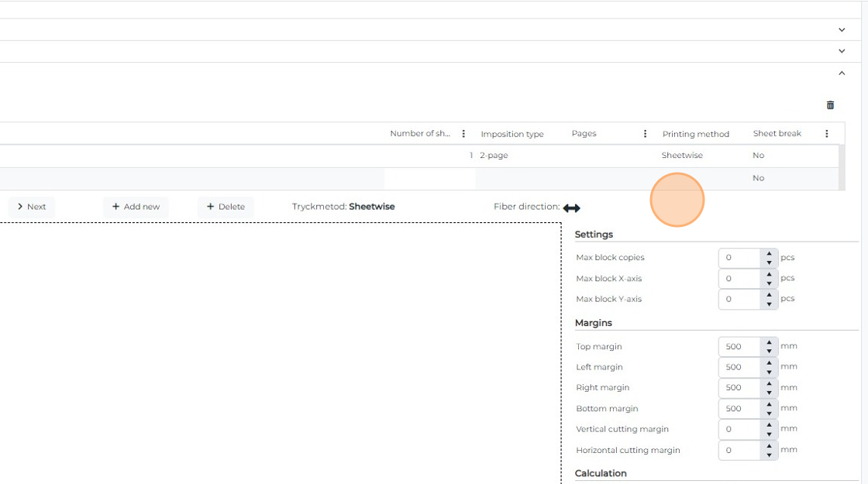Click the Delete button
This screenshot has height=484, width=868.
click(x=226, y=207)
